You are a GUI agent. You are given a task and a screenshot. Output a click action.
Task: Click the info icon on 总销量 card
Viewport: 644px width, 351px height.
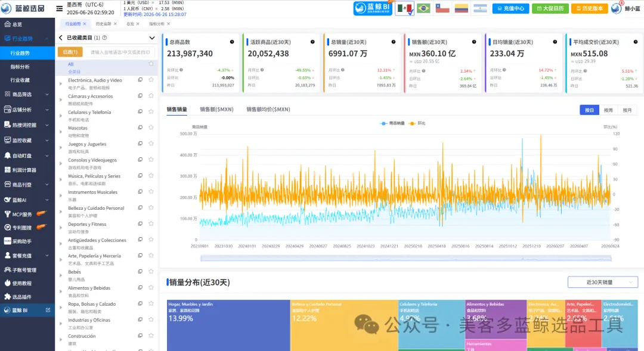394,42
